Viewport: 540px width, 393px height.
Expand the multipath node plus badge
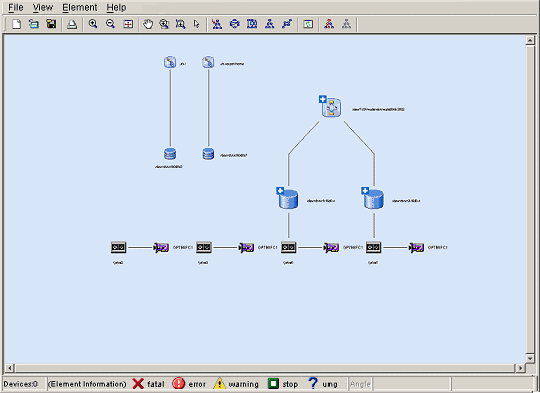(322, 99)
